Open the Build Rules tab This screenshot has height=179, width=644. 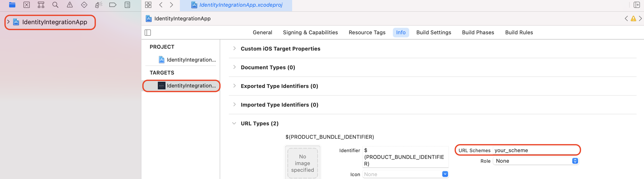click(519, 32)
